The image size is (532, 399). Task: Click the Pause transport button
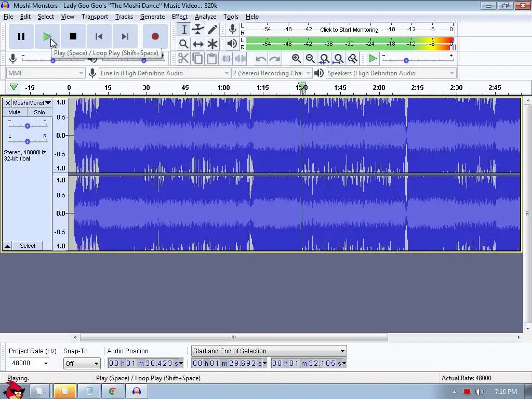[21, 36]
